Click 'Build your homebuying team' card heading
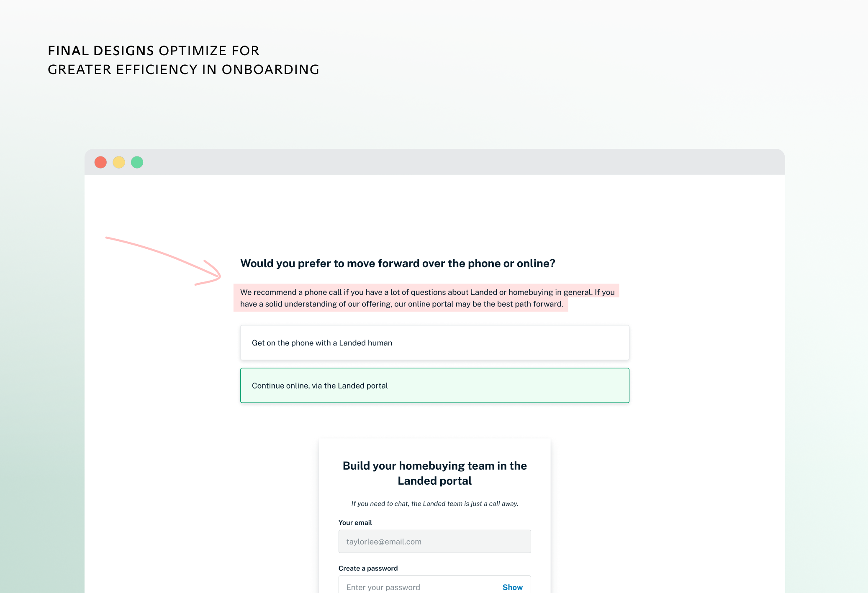The image size is (868, 593). pyautogui.click(x=434, y=473)
